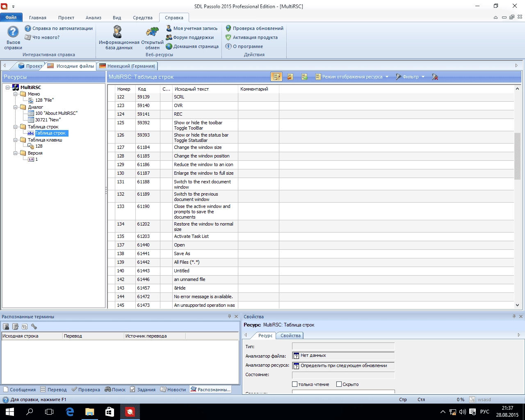The height and width of the screenshot is (420, 525).
Task: Toggle edit mode icon in resource toolbar
Action: [x=276, y=77]
